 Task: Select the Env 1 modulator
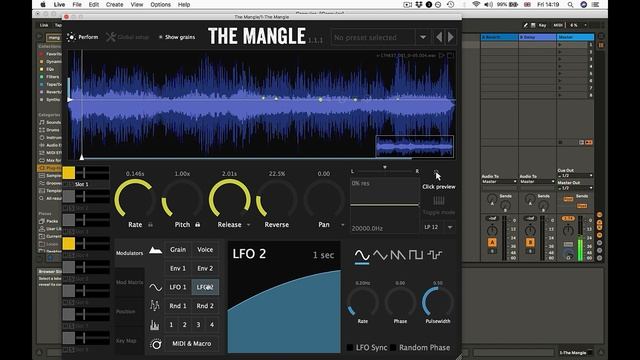178,268
